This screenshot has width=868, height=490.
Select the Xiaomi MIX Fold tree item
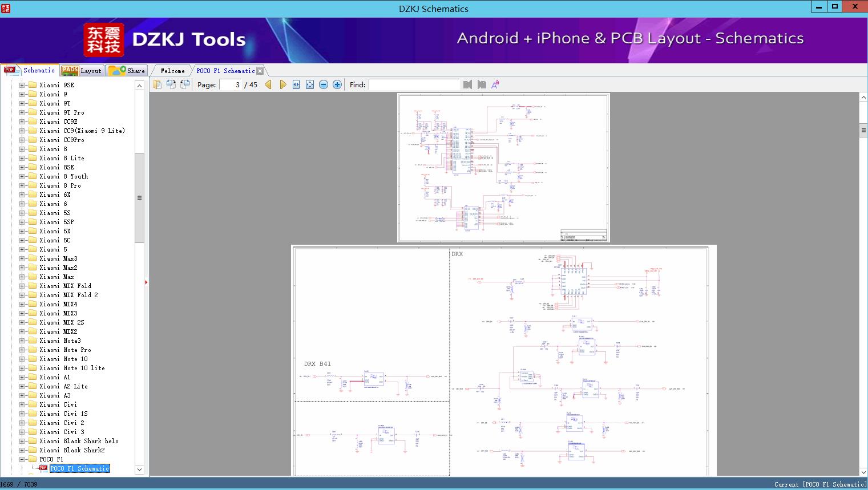[x=65, y=286]
